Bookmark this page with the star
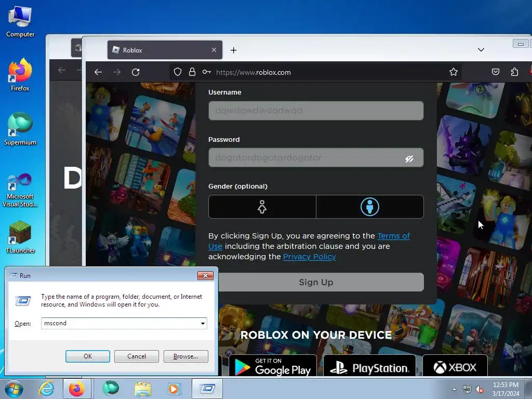This screenshot has height=399, width=532. [453, 72]
